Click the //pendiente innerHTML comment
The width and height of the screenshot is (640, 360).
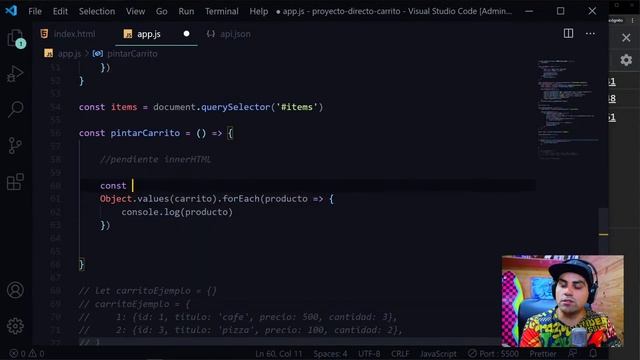(155, 160)
